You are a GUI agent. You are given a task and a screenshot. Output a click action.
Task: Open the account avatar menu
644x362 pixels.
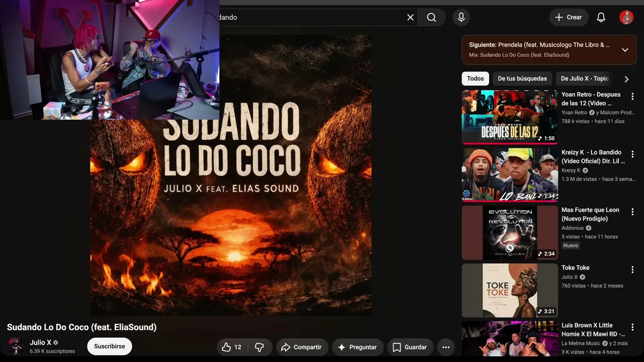point(626,17)
